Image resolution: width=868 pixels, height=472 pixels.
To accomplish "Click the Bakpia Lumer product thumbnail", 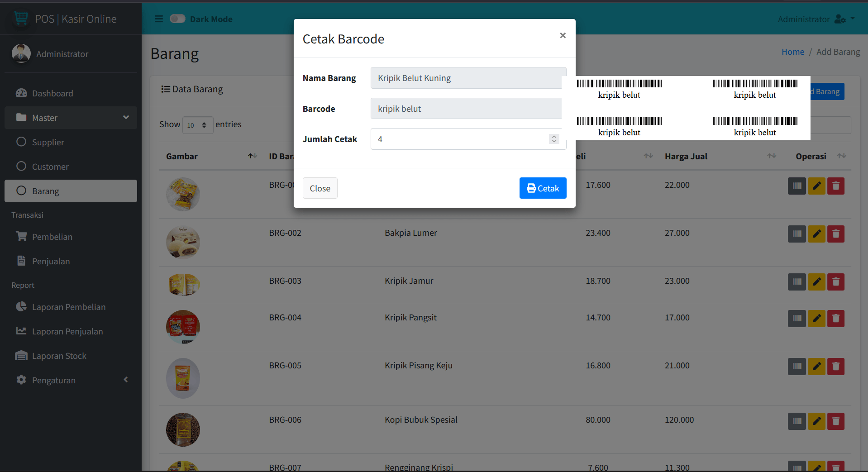I will pyautogui.click(x=183, y=242).
